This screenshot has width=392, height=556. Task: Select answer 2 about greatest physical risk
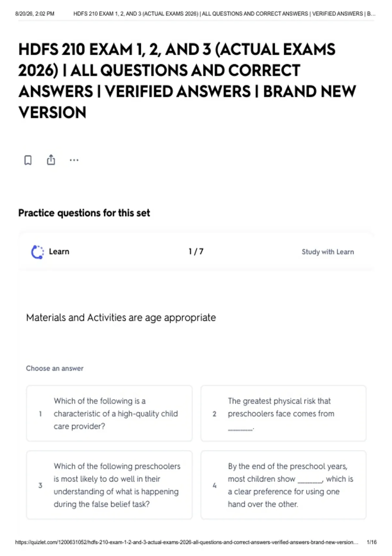point(284,413)
